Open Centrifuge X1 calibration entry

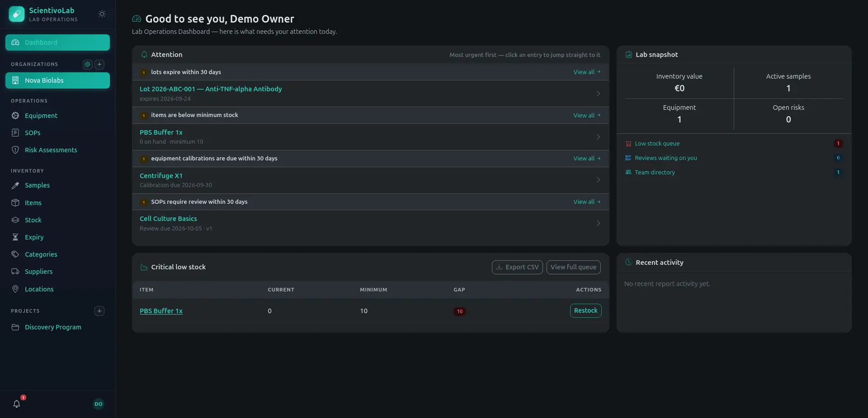pyautogui.click(x=370, y=180)
